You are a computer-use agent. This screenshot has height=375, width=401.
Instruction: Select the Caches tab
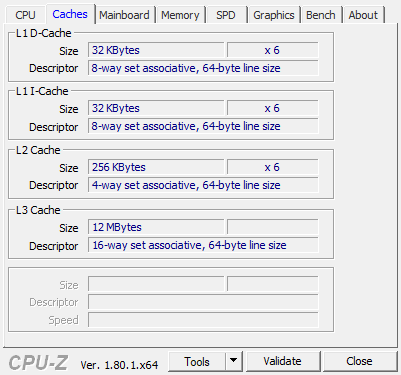(x=70, y=14)
